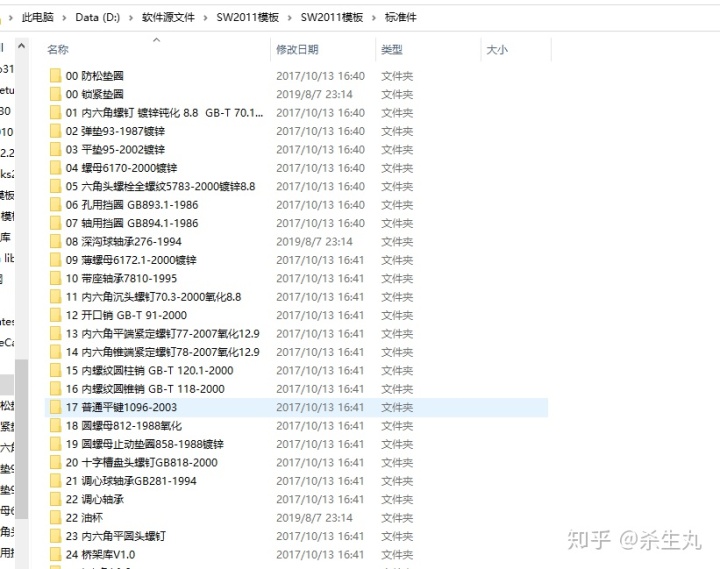Select folder name 08 深沟球轴承276-1994

click(x=124, y=242)
